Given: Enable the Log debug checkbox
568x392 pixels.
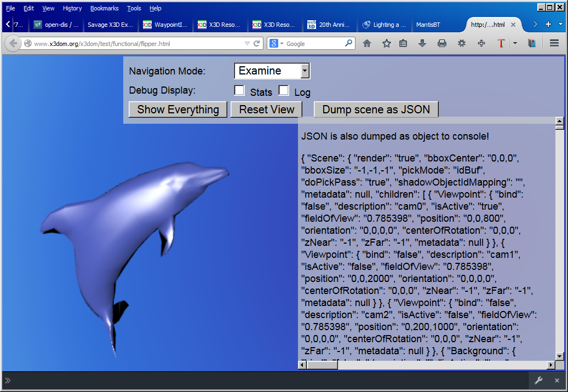Looking at the screenshot, I should [x=284, y=90].
